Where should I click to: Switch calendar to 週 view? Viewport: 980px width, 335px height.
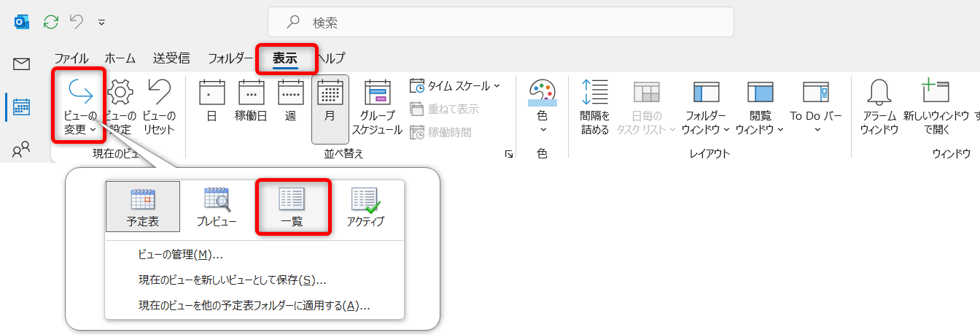290,102
